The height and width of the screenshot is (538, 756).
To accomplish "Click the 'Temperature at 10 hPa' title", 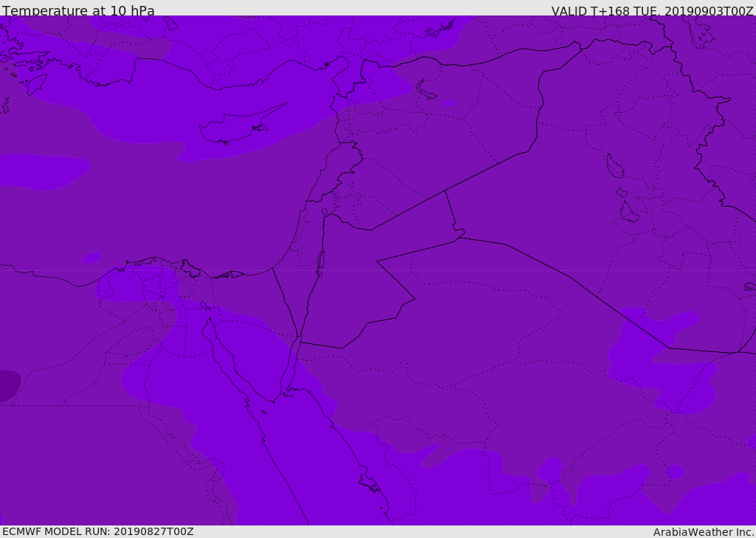I will tap(78, 10).
